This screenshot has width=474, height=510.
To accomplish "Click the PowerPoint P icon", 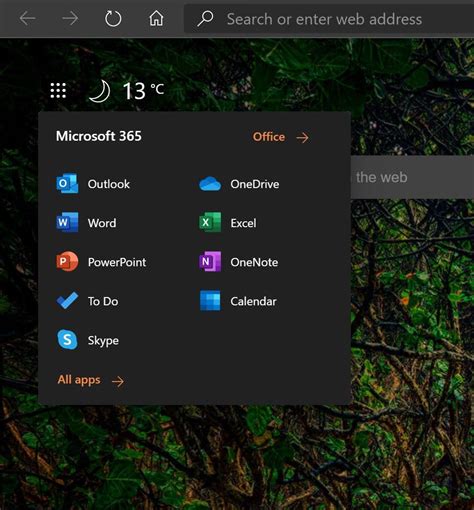I will point(67,261).
